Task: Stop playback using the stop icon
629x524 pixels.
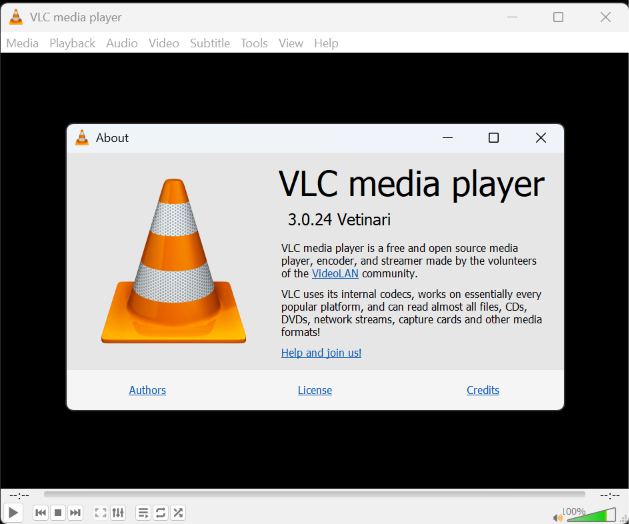Action: pyautogui.click(x=58, y=512)
